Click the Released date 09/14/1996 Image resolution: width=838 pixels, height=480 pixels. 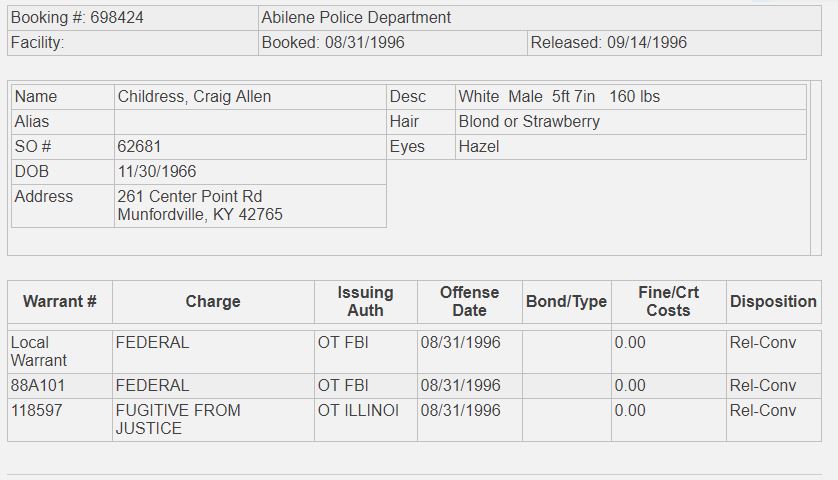647,43
